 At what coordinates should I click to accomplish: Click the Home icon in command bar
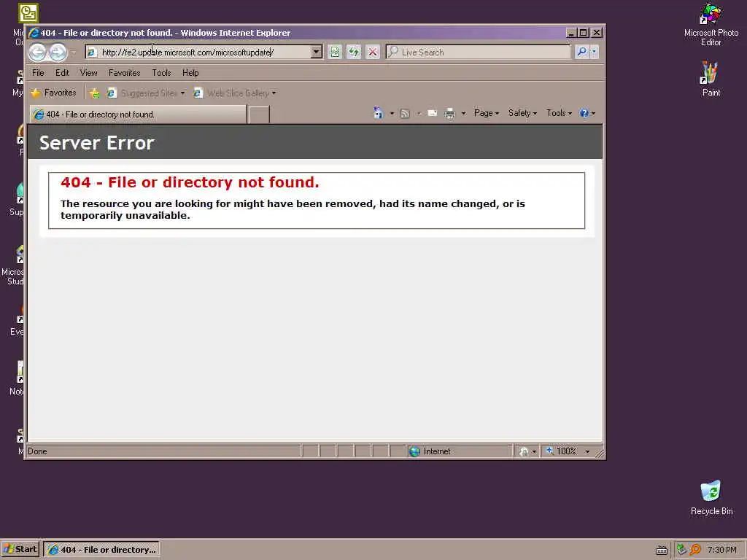pos(379,113)
